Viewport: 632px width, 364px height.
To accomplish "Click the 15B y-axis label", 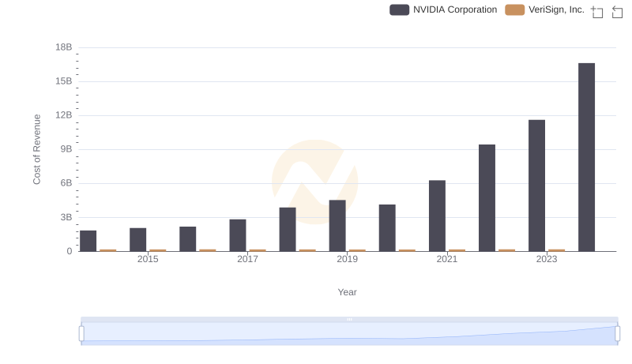I will (x=64, y=81).
